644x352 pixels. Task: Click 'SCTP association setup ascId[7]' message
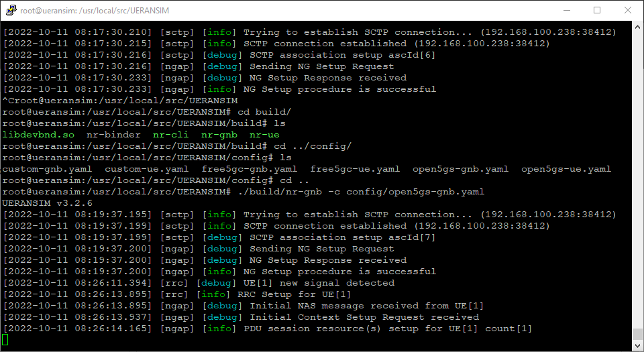[343, 237]
